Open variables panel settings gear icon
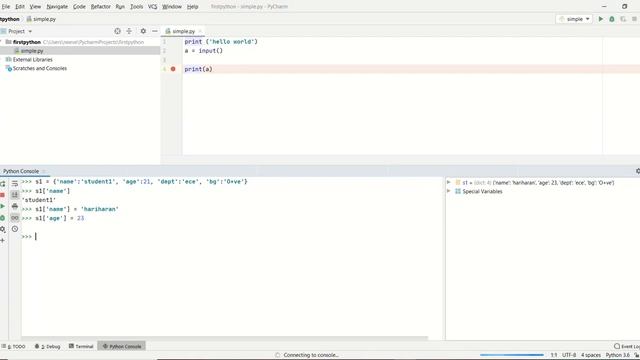 point(638,171)
